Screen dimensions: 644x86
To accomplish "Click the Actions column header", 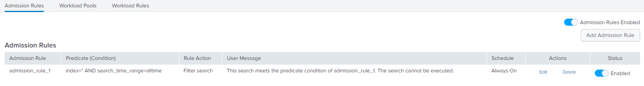I will pyautogui.click(x=557, y=58).
